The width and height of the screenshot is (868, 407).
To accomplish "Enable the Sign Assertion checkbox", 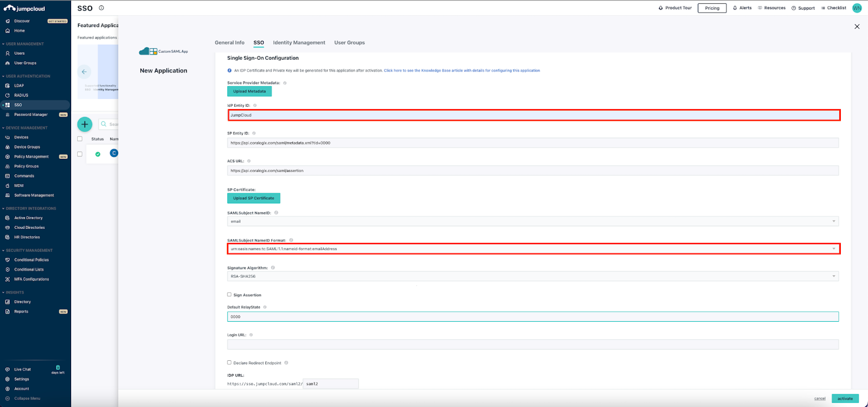I will point(229,295).
